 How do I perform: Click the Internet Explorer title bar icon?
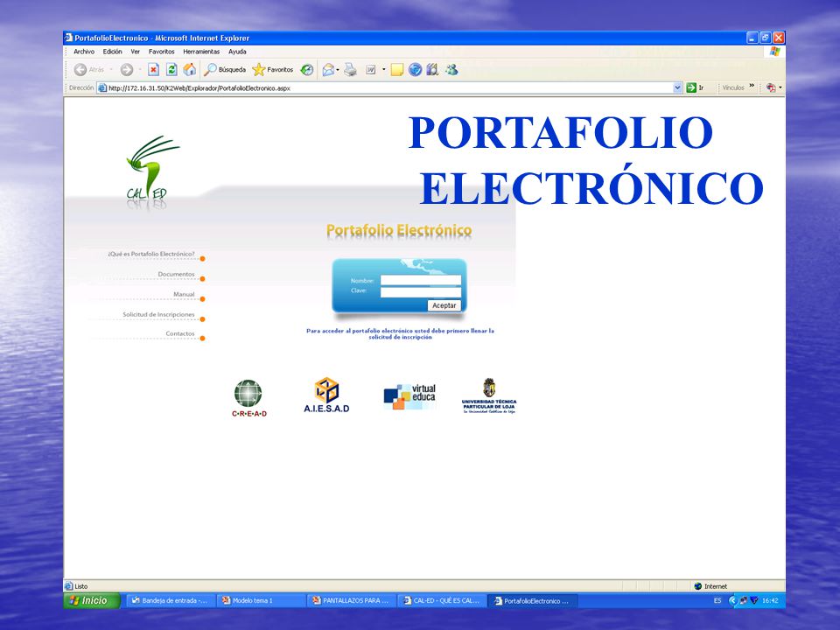coord(68,38)
